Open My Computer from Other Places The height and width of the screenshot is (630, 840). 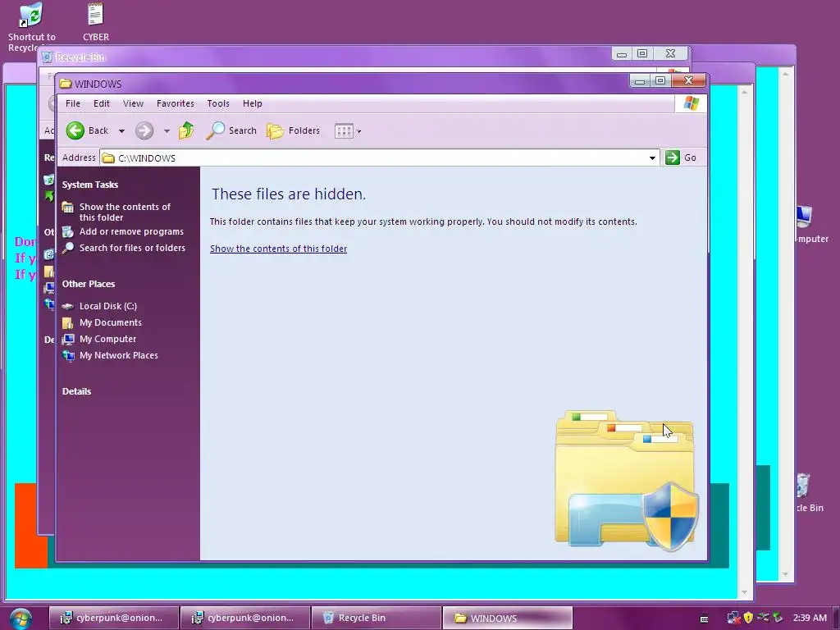click(x=107, y=339)
